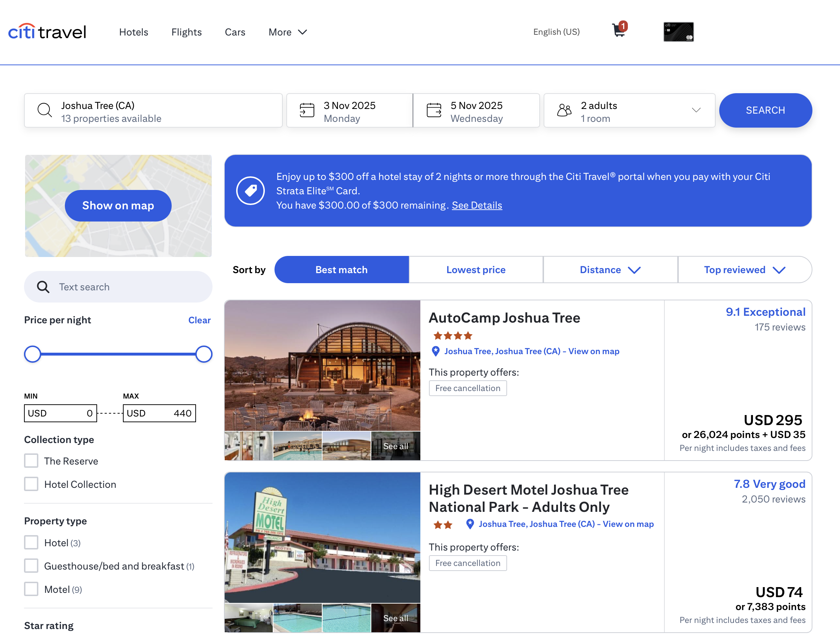Click the destination search magnifier icon
This screenshot has height=638, width=840.
point(44,110)
